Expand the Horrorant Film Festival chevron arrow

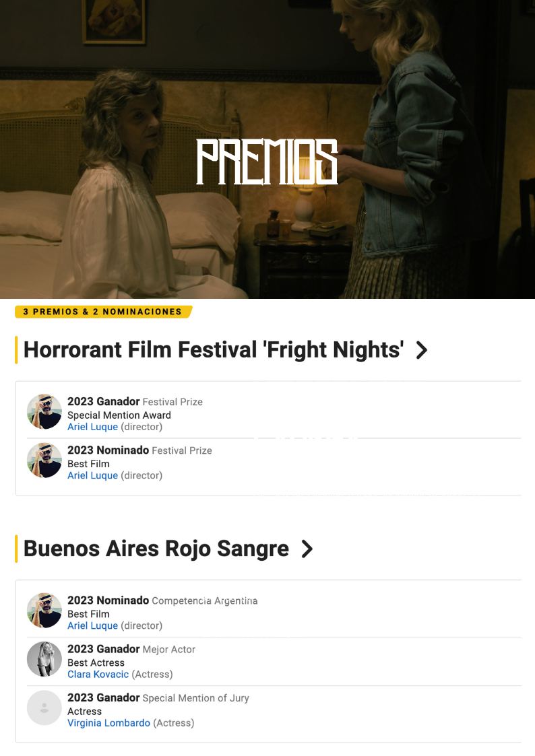[422, 350]
